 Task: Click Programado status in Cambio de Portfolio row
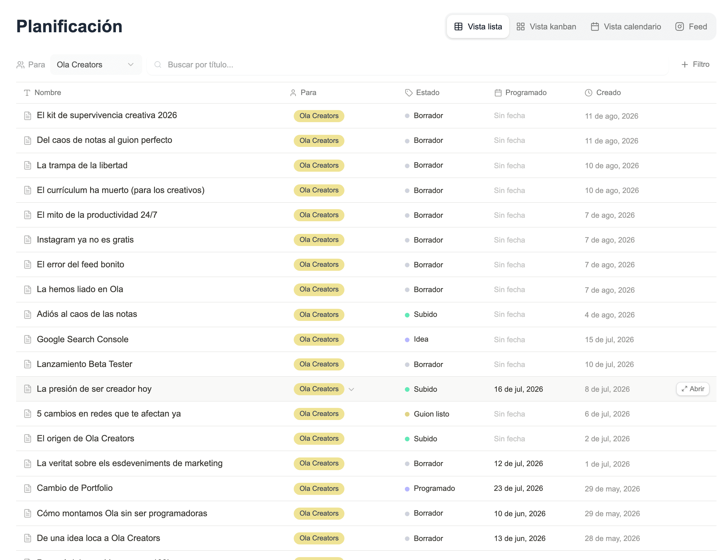coord(430,488)
